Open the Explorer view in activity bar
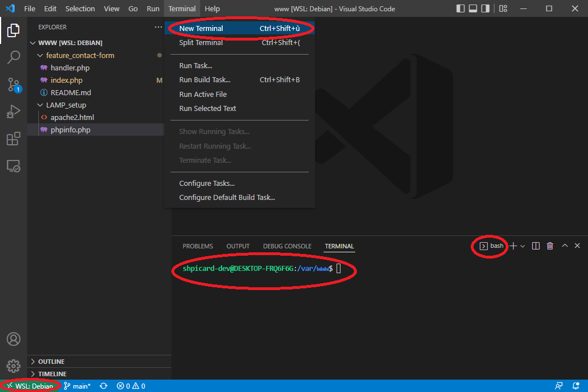The image size is (588, 392). pos(14,30)
